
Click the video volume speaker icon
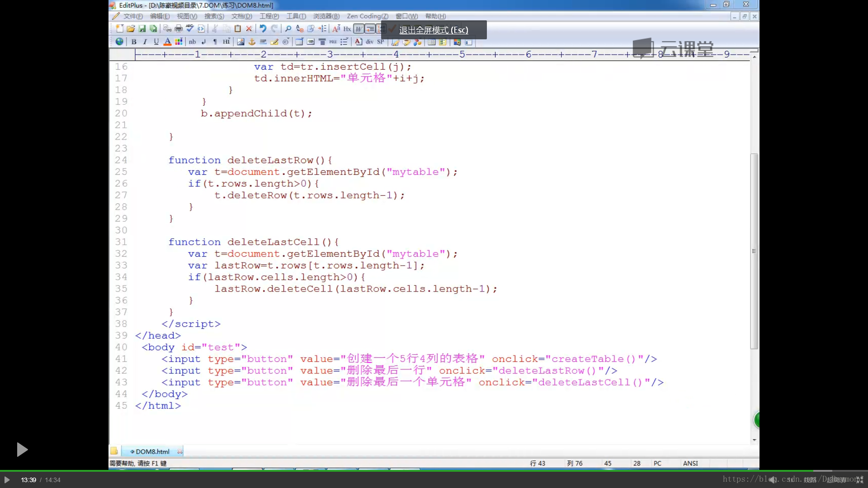pos(773,480)
